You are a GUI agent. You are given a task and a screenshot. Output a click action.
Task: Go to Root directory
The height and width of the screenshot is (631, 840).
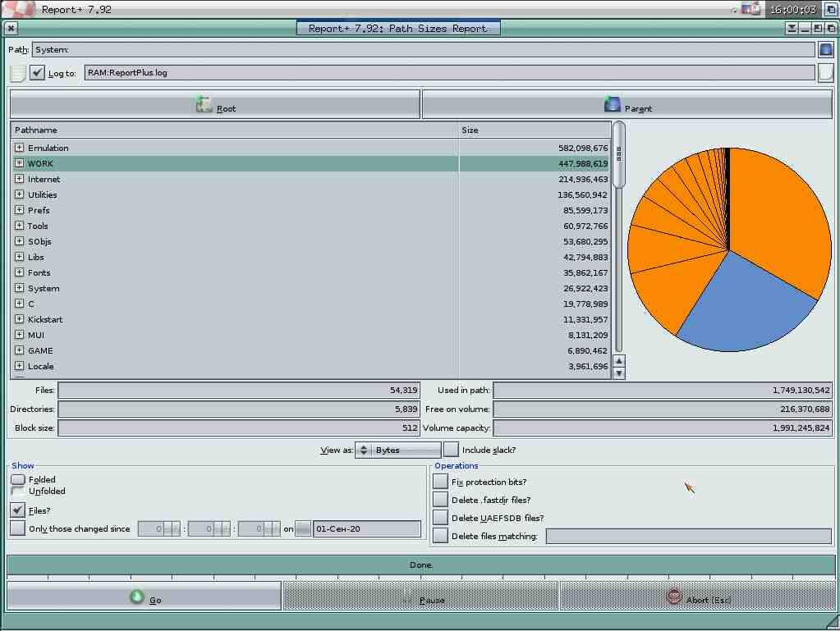[x=215, y=106]
